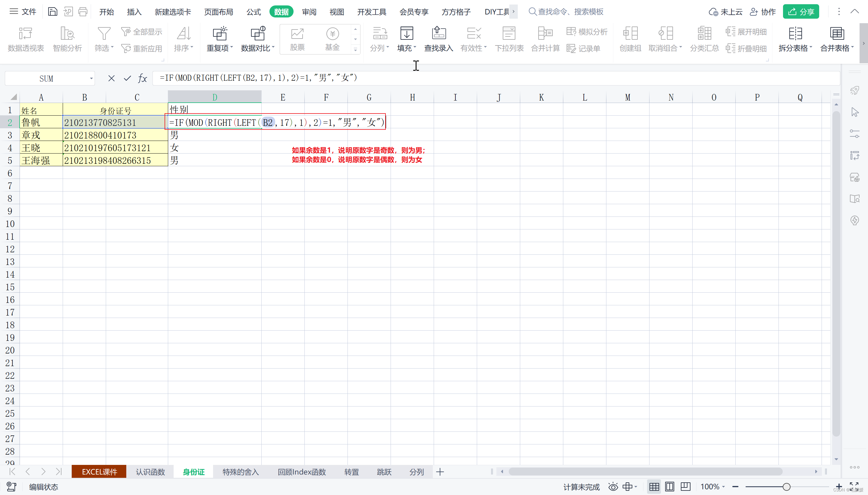Image resolution: width=868 pixels, height=495 pixels.
Task: Switch to page layout view in status bar
Action: click(670, 487)
